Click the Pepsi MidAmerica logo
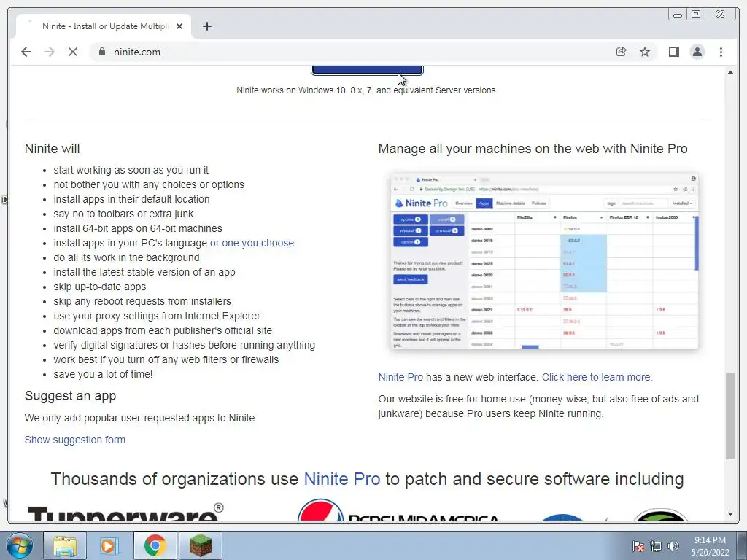The width and height of the screenshot is (747, 560). (399, 510)
